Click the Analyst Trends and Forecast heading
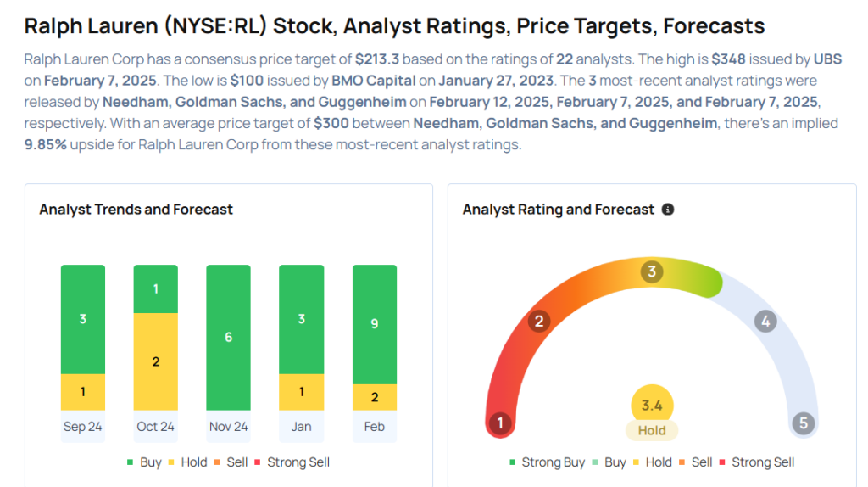 pos(136,209)
